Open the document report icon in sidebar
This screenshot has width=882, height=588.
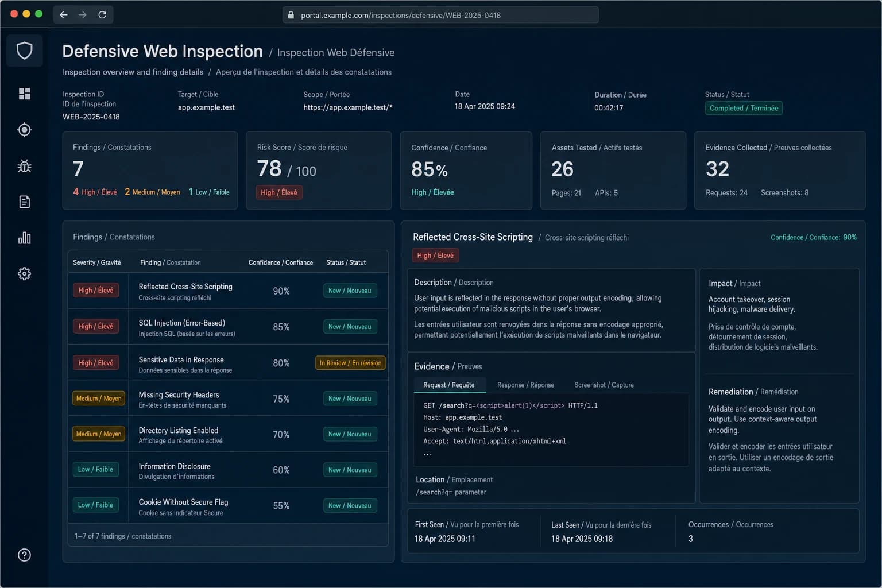point(24,202)
